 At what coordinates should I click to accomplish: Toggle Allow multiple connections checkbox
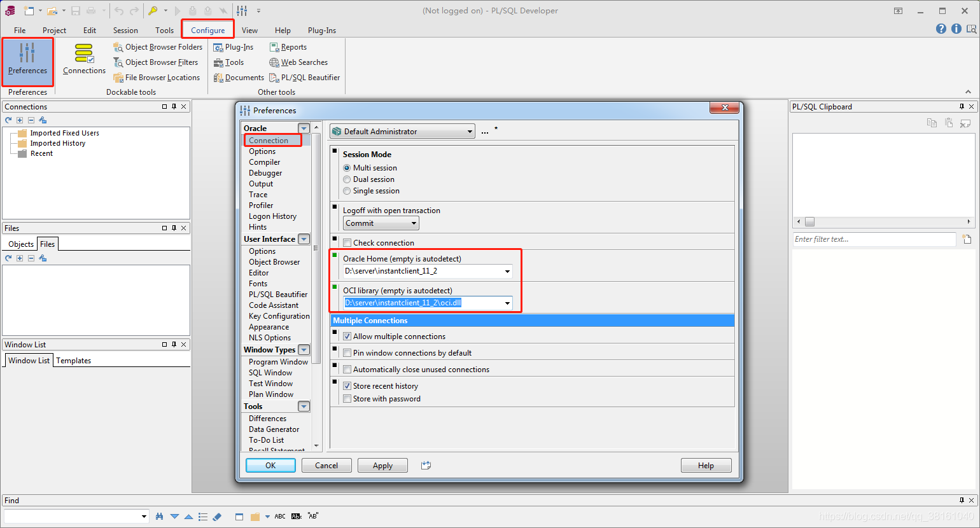pyautogui.click(x=347, y=337)
